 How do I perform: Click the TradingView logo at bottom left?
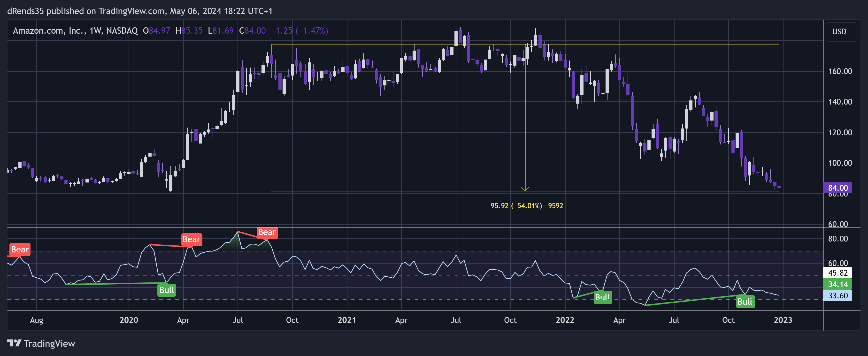point(41,343)
